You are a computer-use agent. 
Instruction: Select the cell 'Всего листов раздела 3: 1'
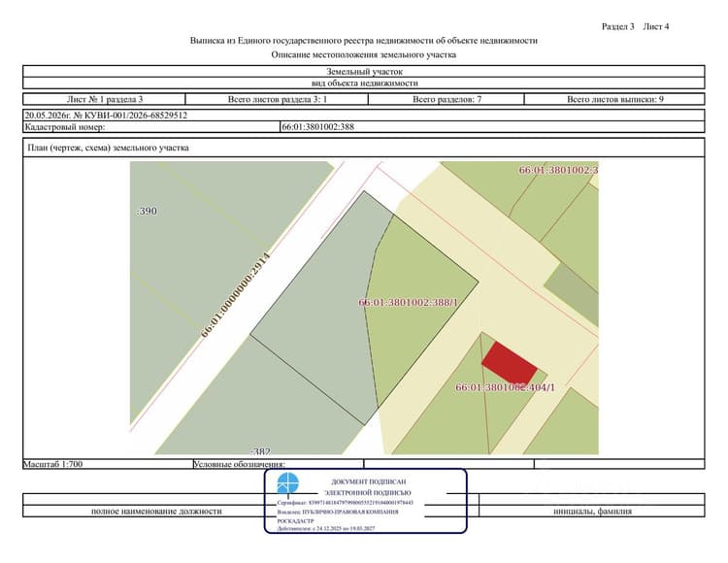(x=278, y=99)
